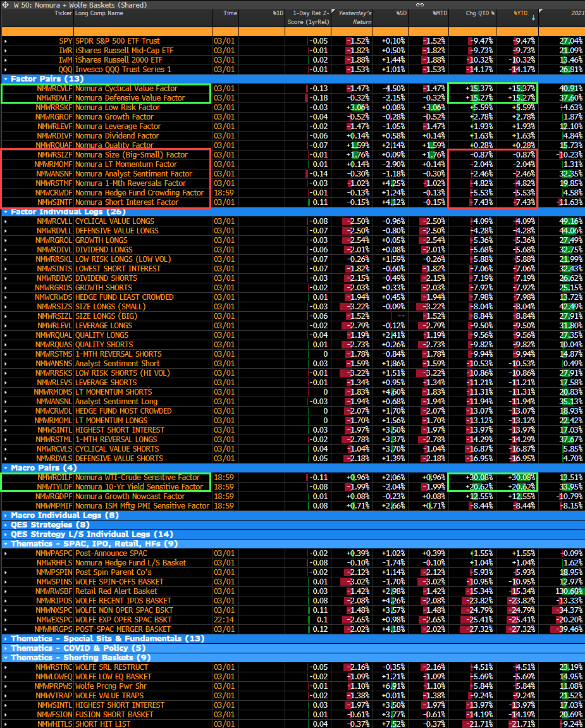Expand Thematics - Special Sits & Fundamentals group

[x=6, y=639]
